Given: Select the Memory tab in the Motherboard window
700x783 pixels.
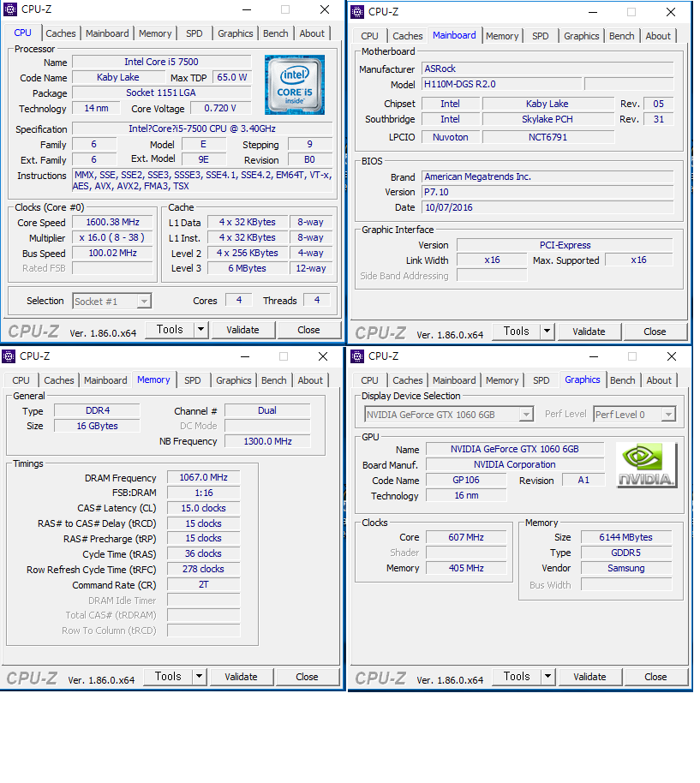Looking at the screenshot, I should tap(502, 36).
